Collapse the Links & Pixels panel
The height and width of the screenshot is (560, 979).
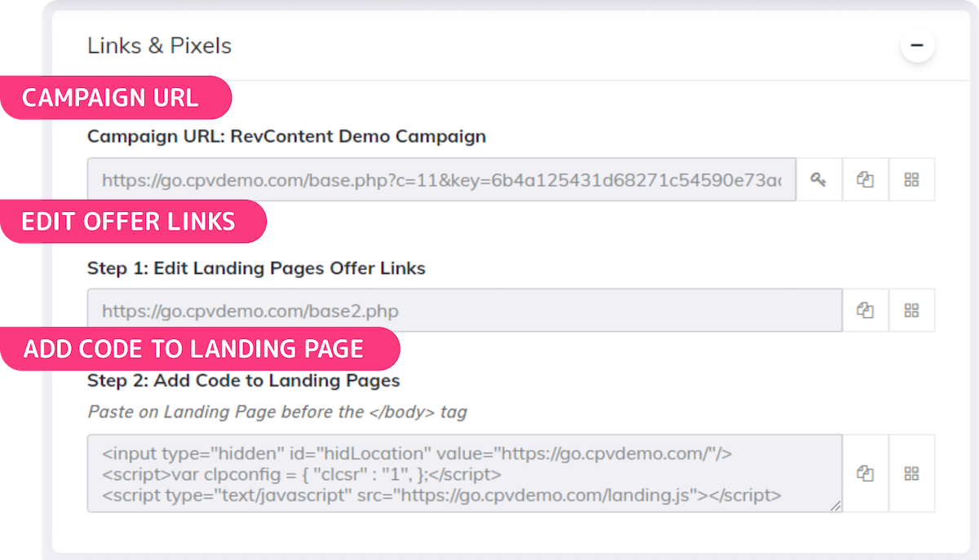click(918, 46)
